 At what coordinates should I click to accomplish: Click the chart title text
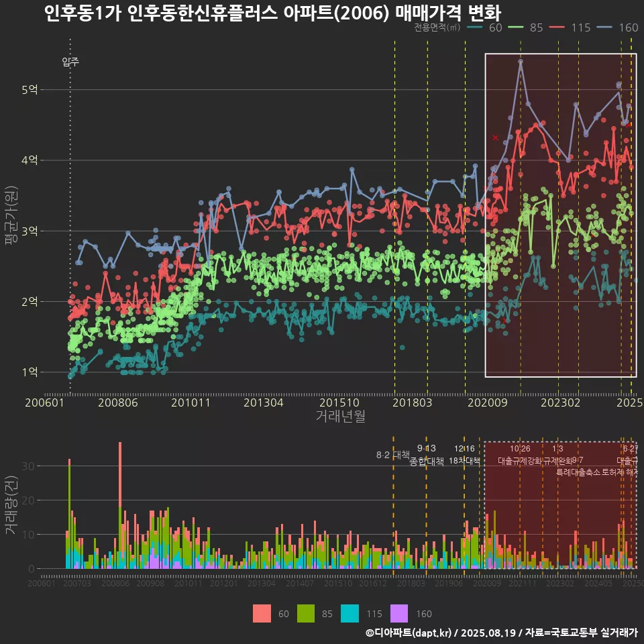[x=272, y=13]
